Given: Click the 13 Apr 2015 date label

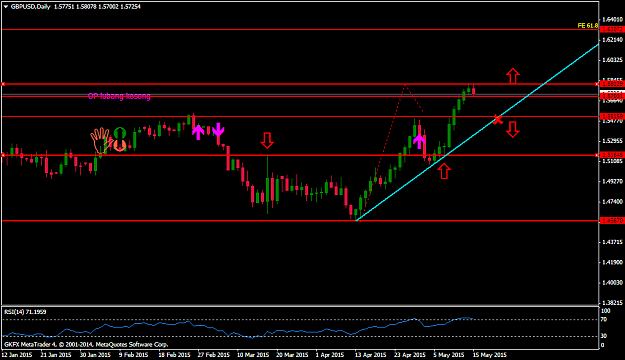Looking at the screenshot, I should pos(371,354).
